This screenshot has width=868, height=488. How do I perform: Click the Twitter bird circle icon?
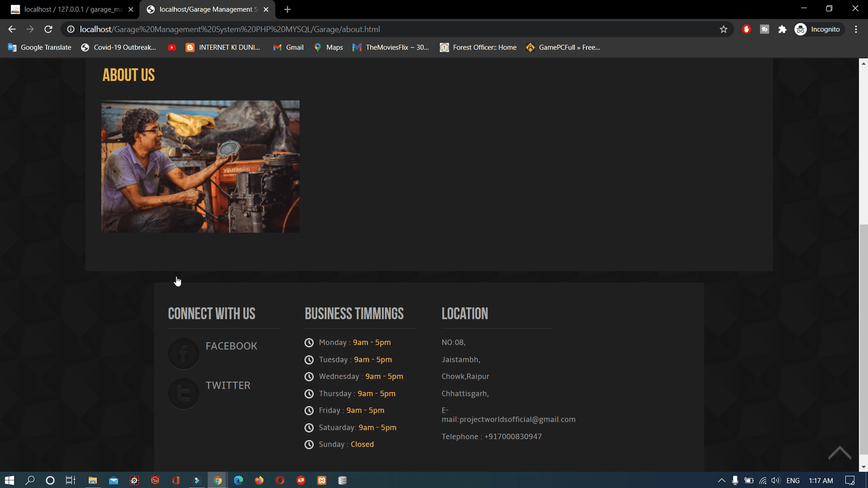(183, 393)
